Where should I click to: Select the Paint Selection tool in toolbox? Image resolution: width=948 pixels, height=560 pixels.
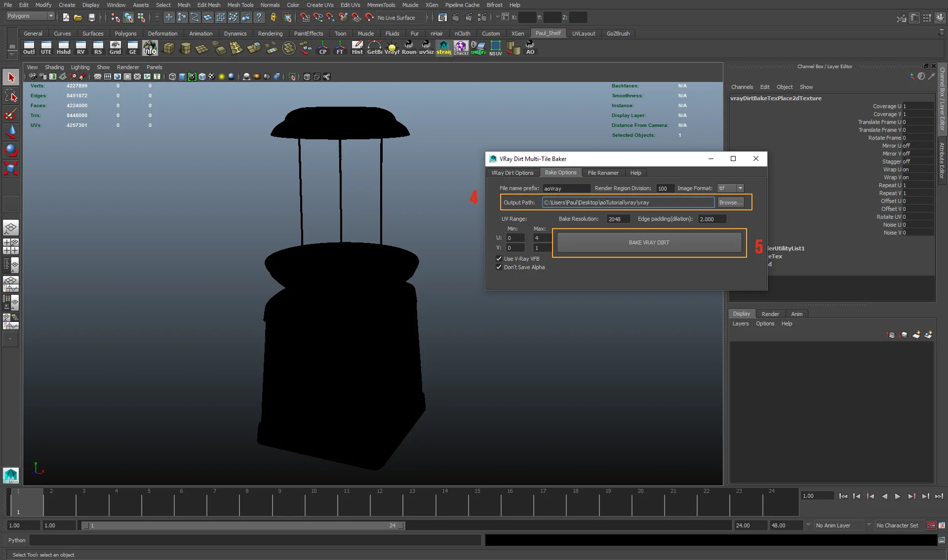pyautogui.click(x=11, y=115)
